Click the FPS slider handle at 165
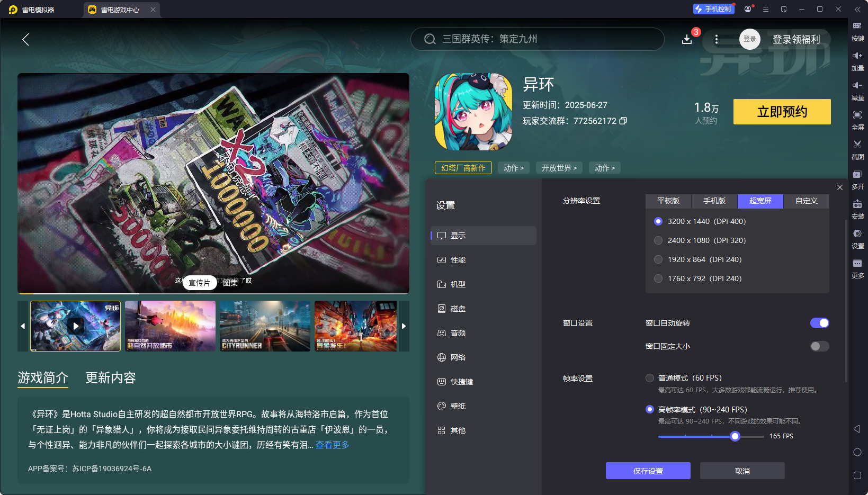868x495 pixels. 735,436
